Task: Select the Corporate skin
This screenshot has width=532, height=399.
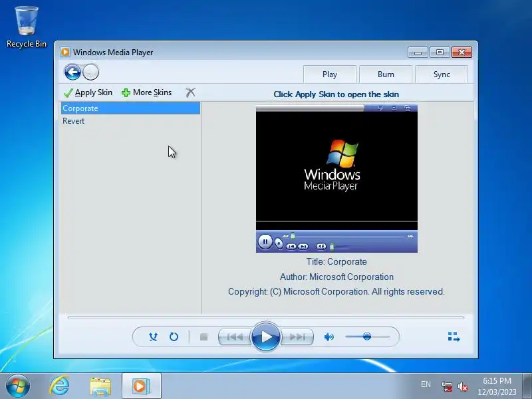Action: 130,108
